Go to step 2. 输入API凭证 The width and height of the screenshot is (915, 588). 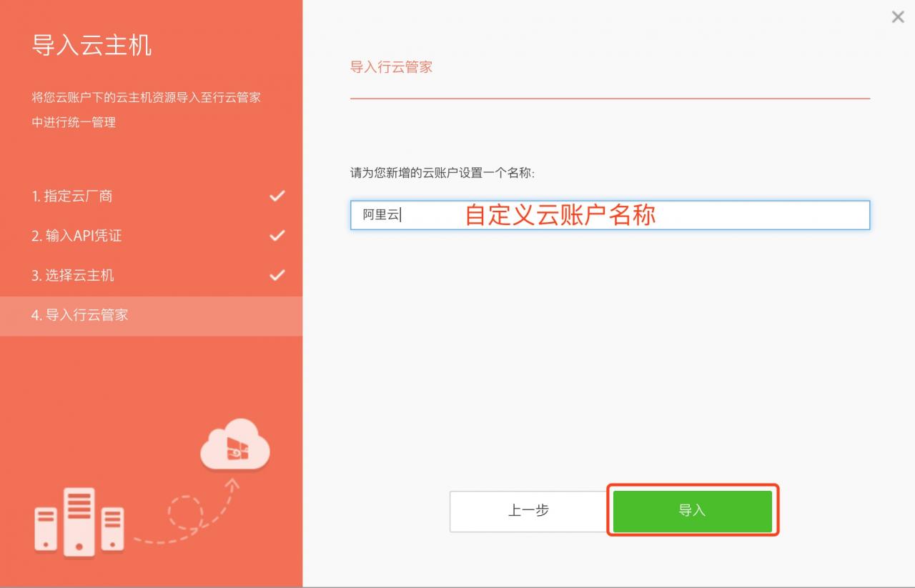76,236
